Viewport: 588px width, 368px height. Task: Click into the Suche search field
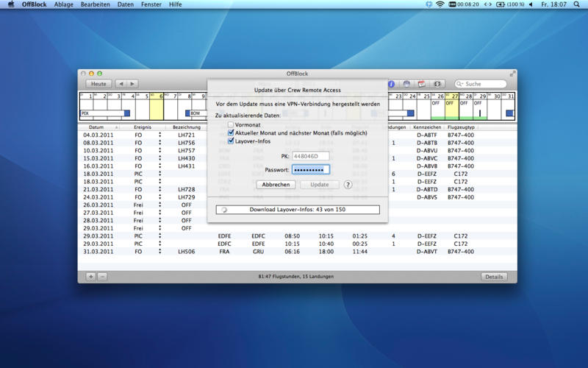pos(481,84)
